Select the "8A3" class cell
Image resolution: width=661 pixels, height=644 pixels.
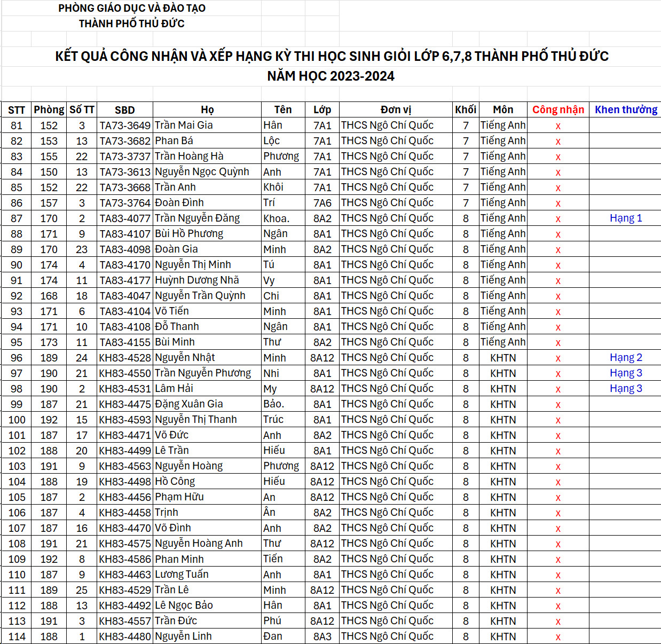click(322, 637)
